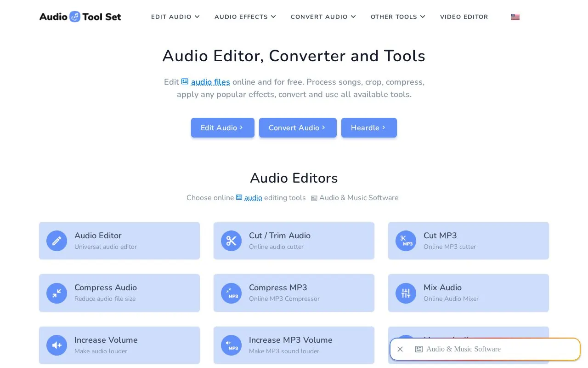The width and height of the screenshot is (588, 368).
Task: Click the 'Online MP3 Compressor' description text
Action: point(284,299)
